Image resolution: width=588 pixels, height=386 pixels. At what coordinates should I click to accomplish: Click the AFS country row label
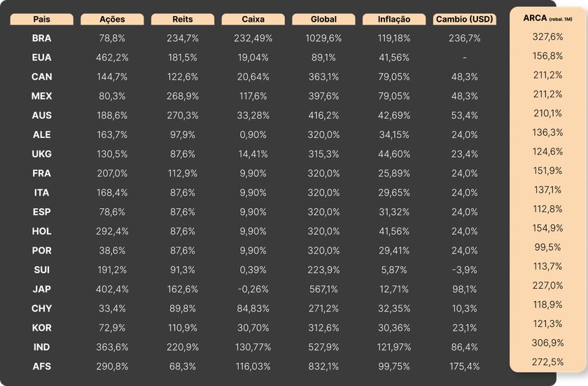coord(42,366)
